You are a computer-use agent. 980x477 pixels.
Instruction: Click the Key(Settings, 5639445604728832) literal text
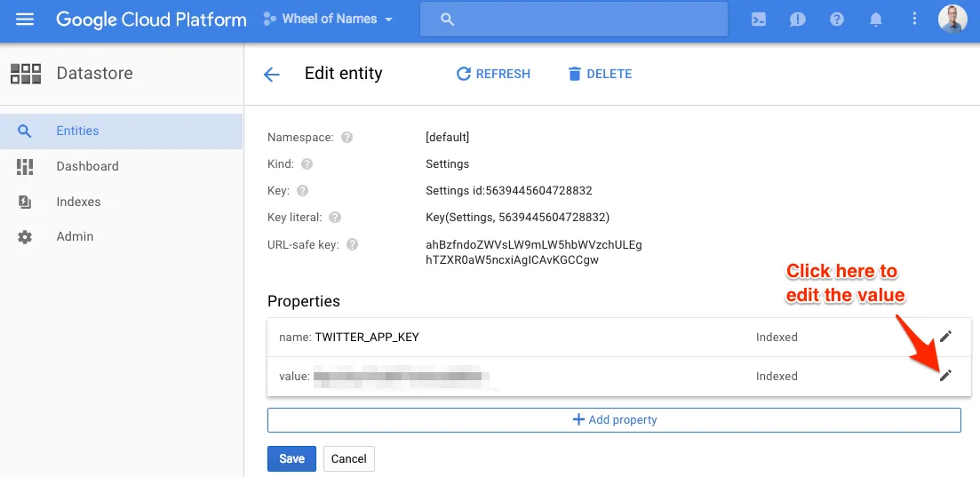click(x=517, y=218)
